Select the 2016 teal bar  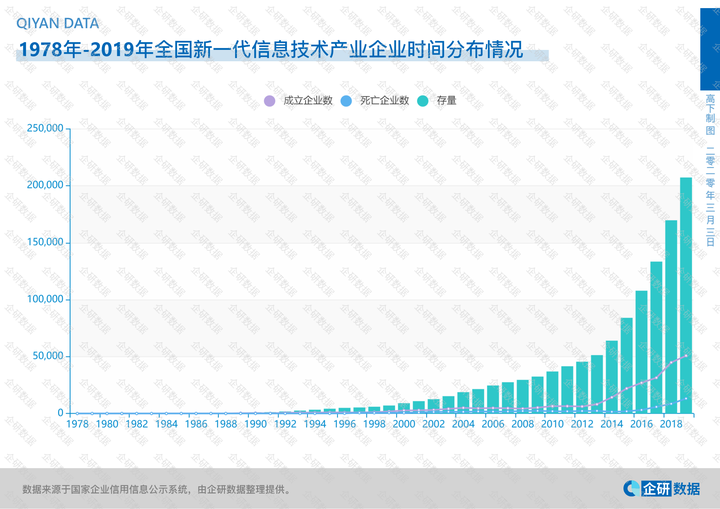[x=641, y=351]
